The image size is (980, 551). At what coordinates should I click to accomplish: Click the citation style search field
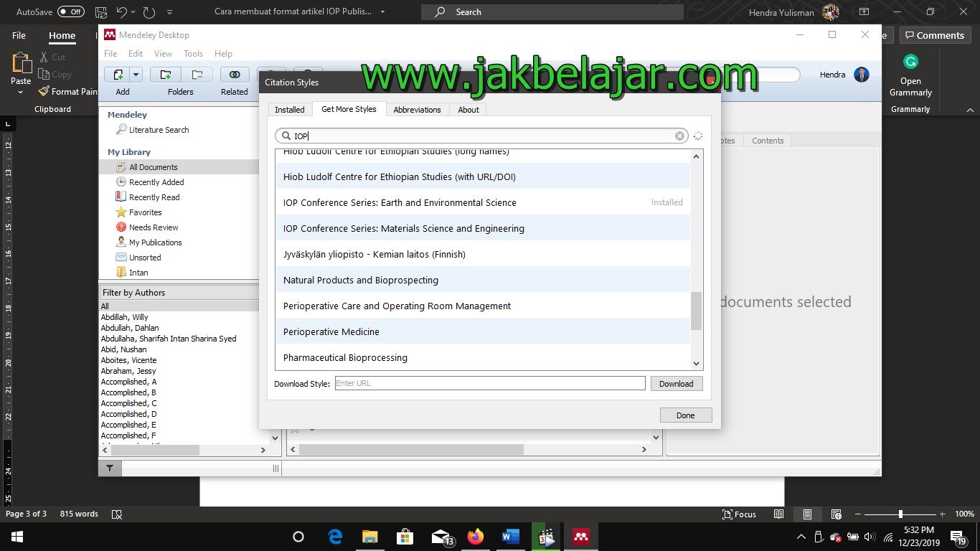pyautogui.click(x=481, y=136)
